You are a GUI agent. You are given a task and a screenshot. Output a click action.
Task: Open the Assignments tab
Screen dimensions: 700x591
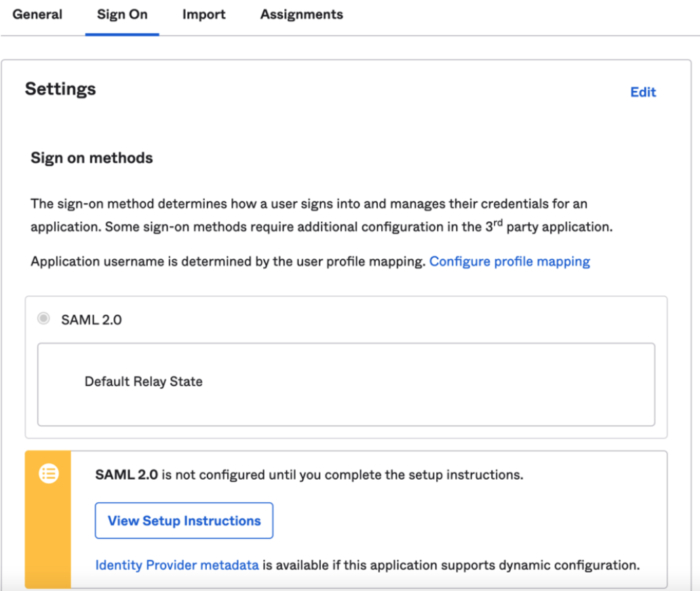pyautogui.click(x=301, y=14)
